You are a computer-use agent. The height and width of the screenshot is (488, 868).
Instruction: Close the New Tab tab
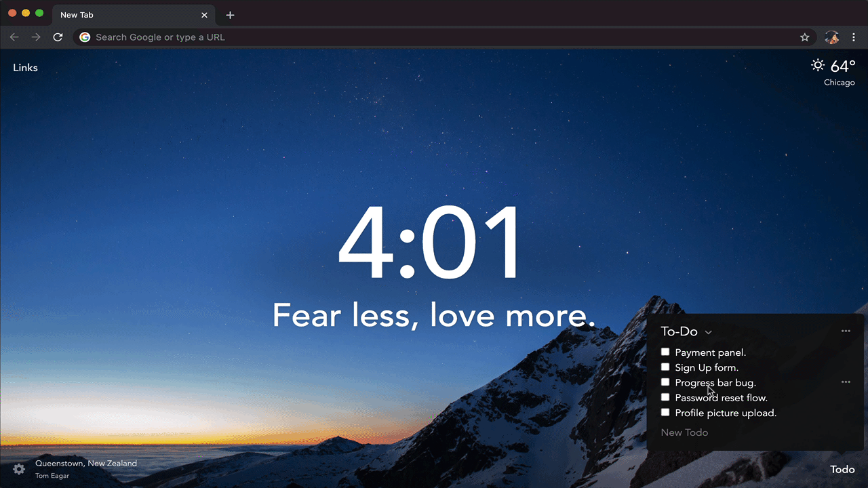coord(204,15)
